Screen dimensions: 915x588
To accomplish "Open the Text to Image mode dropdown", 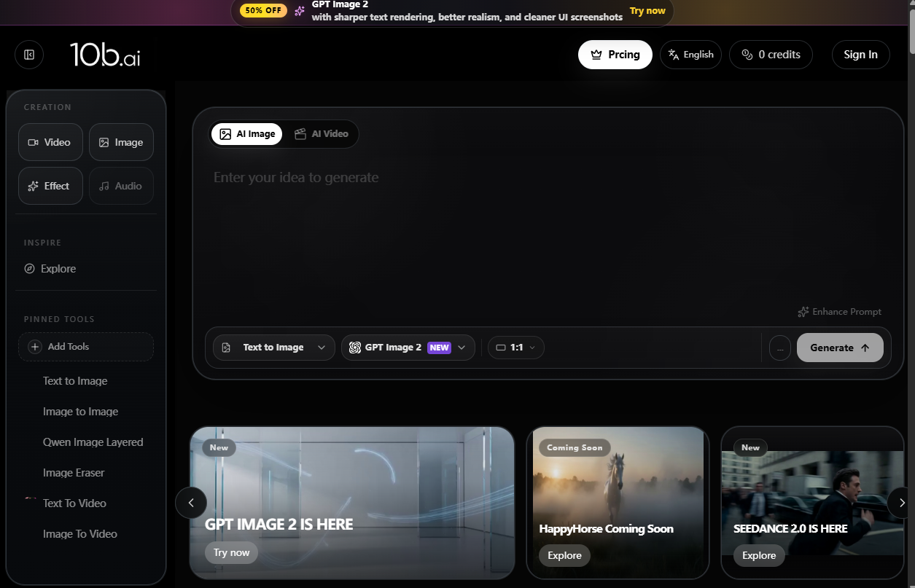I will click(274, 348).
